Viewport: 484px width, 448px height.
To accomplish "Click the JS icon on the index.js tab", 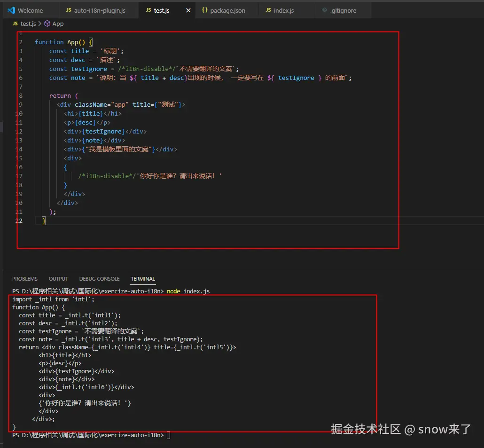I will tap(268, 10).
